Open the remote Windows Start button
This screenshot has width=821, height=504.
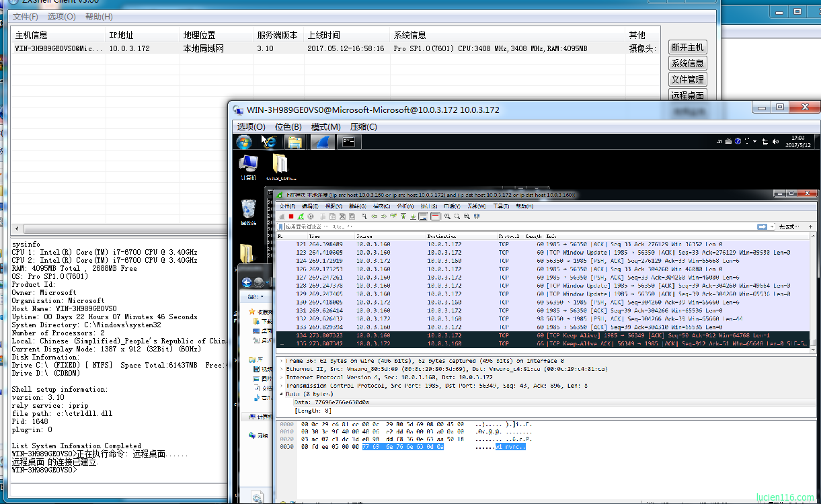243,142
